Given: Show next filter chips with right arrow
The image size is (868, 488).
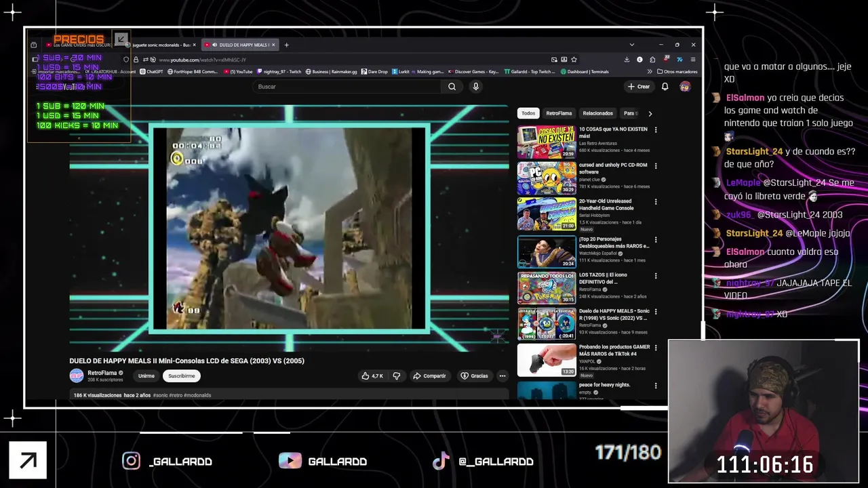Looking at the screenshot, I should pyautogui.click(x=650, y=113).
